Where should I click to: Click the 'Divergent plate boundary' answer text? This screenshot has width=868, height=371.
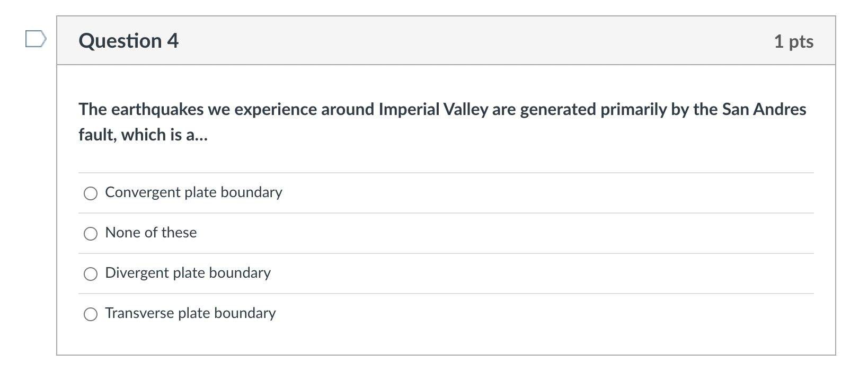[188, 273]
